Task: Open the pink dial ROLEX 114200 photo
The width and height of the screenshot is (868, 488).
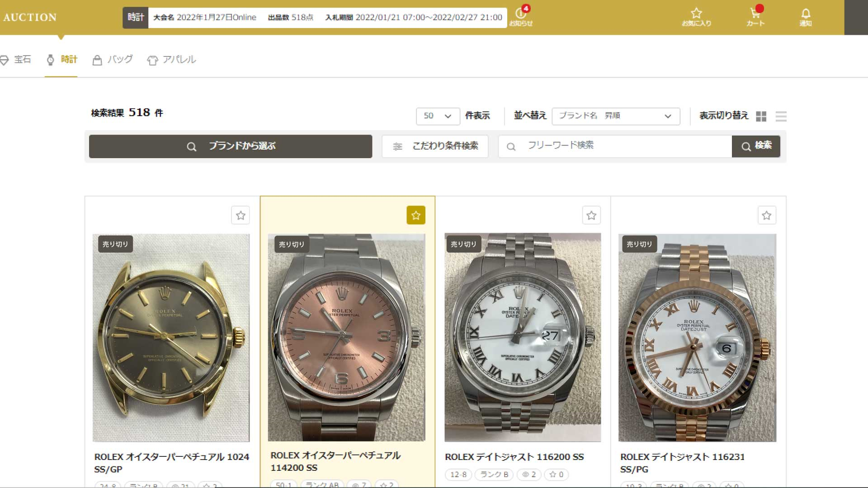Action: coord(346,338)
